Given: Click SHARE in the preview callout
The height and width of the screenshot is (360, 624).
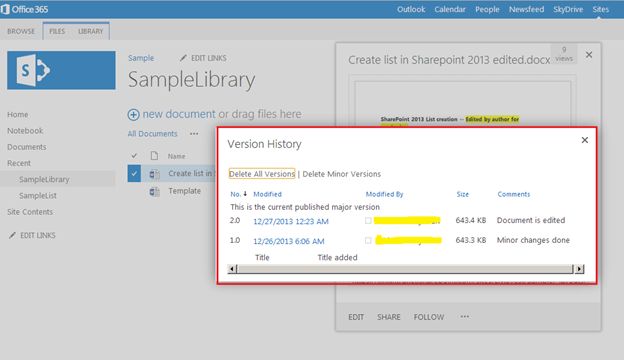Looking at the screenshot, I should [x=389, y=317].
